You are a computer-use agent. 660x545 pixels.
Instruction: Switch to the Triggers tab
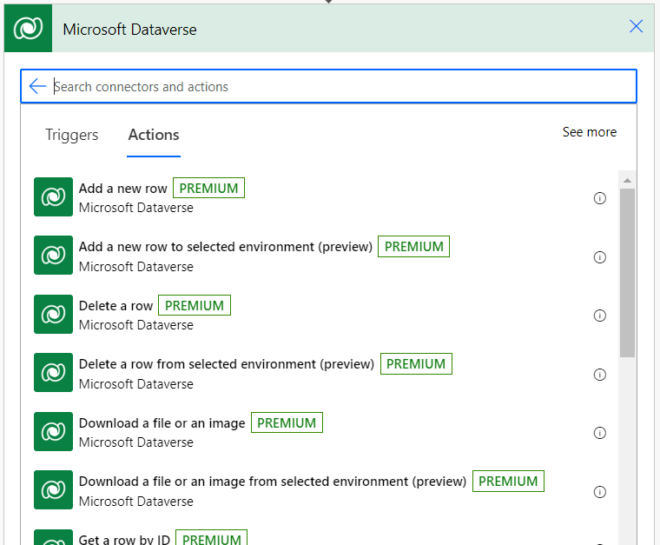click(x=72, y=135)
